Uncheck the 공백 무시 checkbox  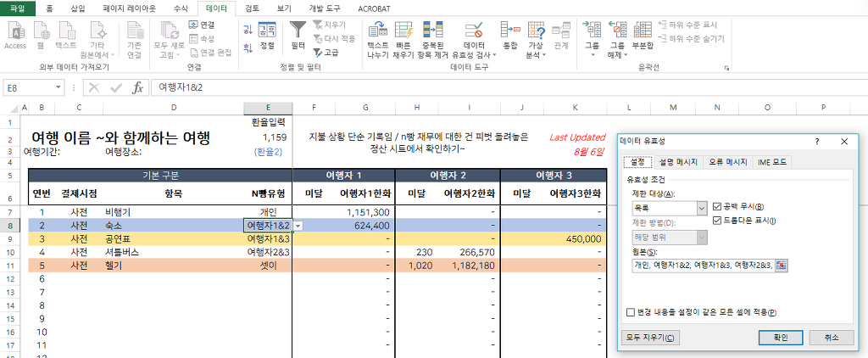point(718,207)
